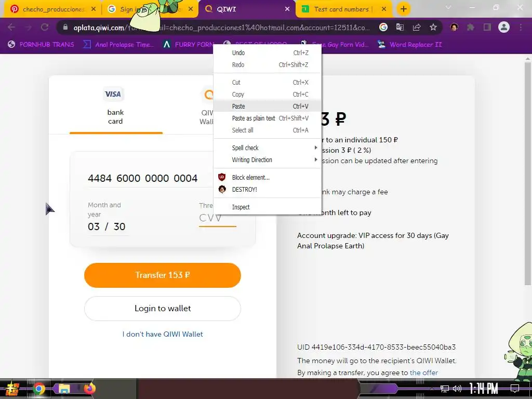Choose Select all in context menu
This screenshot has width=532, height=399.
[268, 130]
